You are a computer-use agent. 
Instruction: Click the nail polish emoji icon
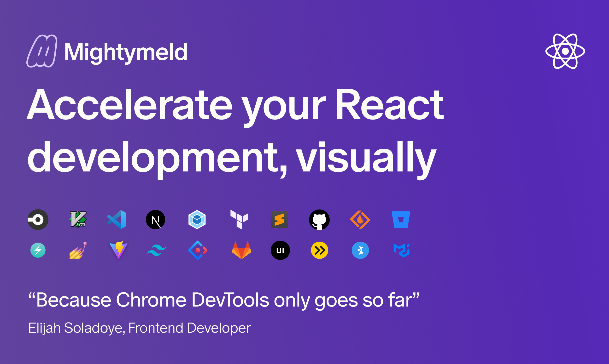click(78, 250)
